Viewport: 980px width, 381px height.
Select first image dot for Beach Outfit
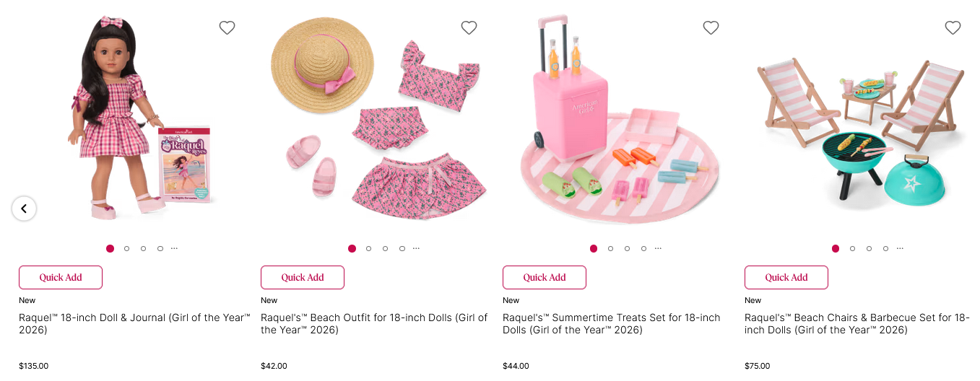352,248
